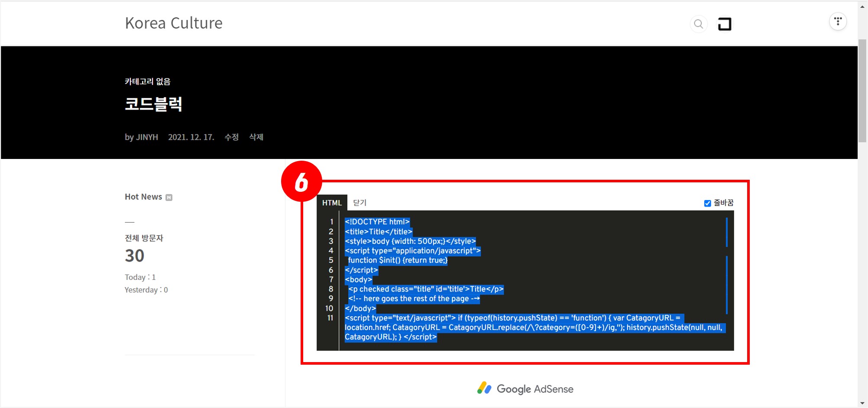Click the script type 'application/javascript' line
Screen dimensions: 868x408
pos(413,251)
